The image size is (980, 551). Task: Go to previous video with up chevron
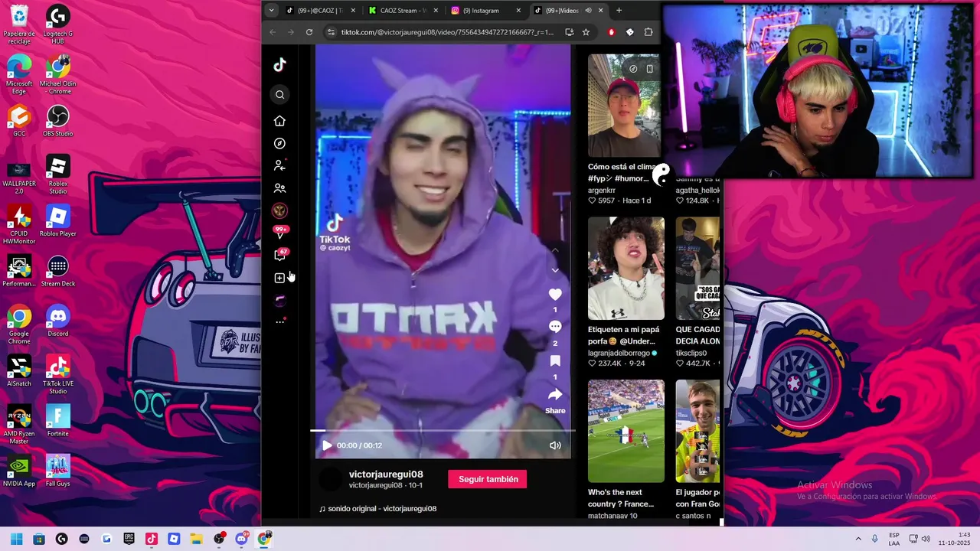[555, 250]
